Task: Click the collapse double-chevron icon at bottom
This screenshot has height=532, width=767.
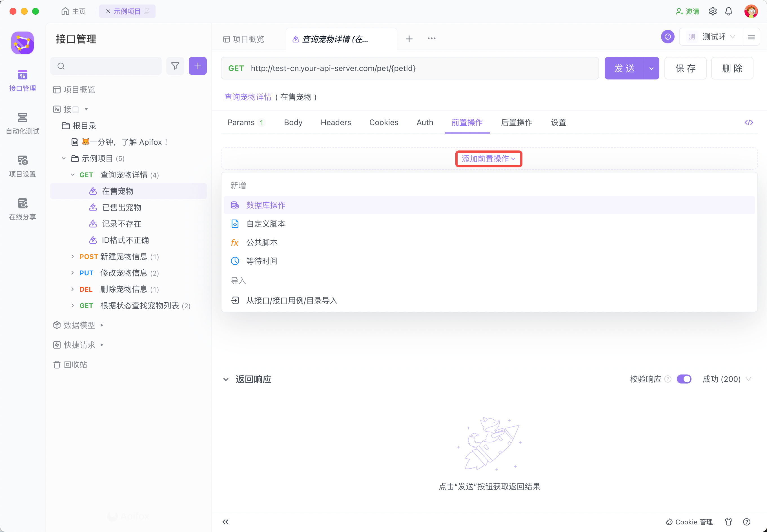Action: [x=226, y=522]
